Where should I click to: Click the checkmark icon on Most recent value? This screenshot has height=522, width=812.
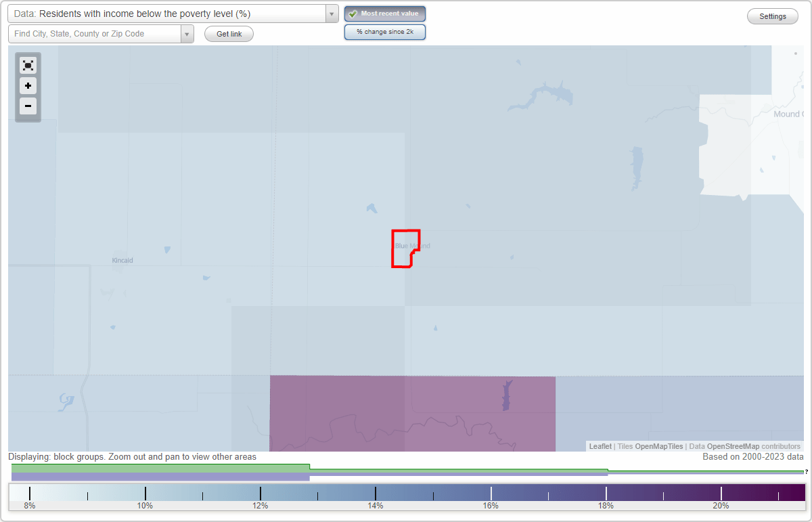coord(353,14)
